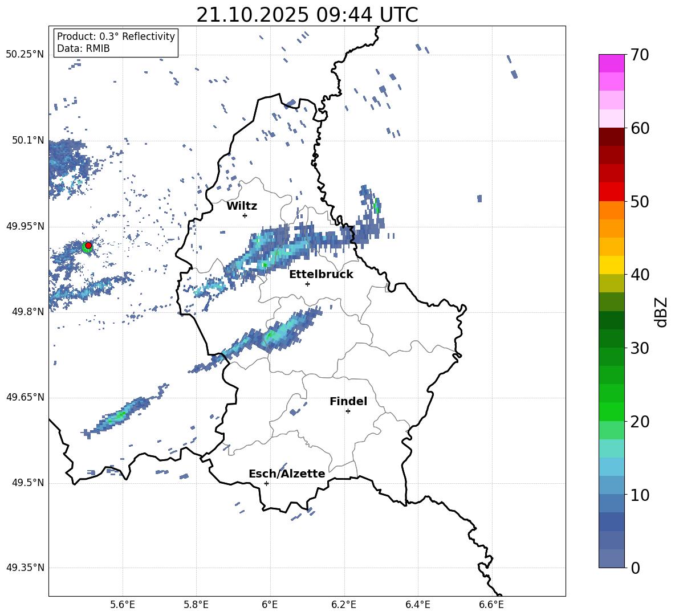This screenshot has width=675, height=616.
Task: Click the 30 value on colorbar
Action: tap(639, 348)
